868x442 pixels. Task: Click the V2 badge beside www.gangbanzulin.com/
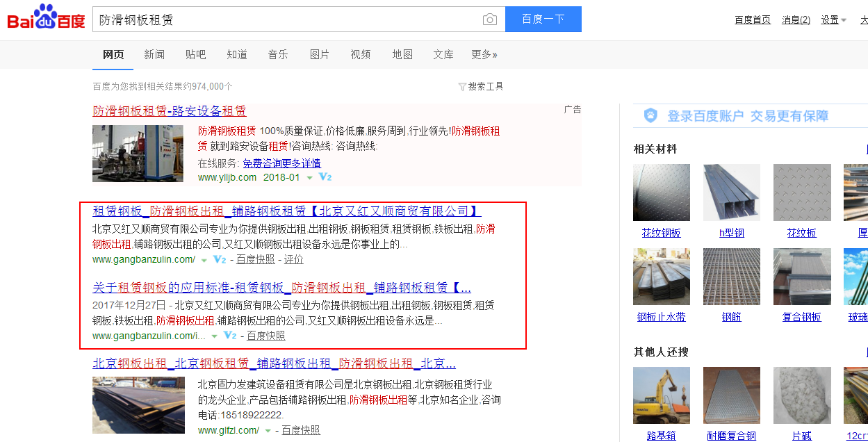coord(220,259)
